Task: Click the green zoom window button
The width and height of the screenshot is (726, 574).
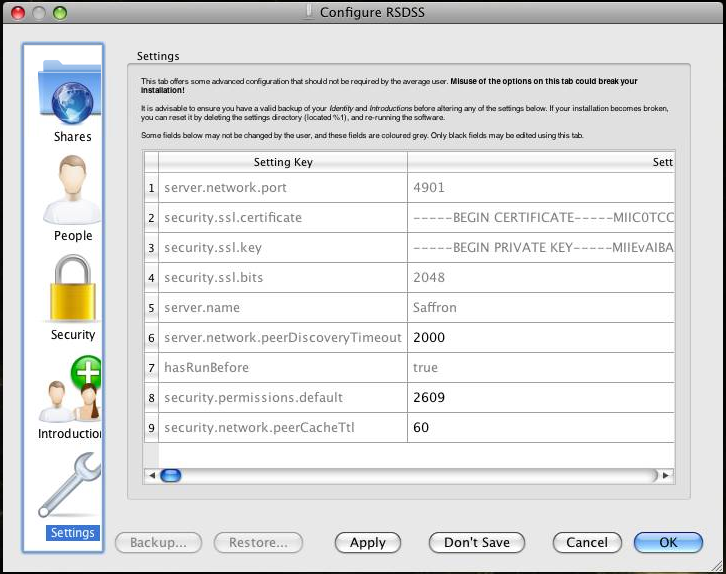Action: tap(60, 13)
